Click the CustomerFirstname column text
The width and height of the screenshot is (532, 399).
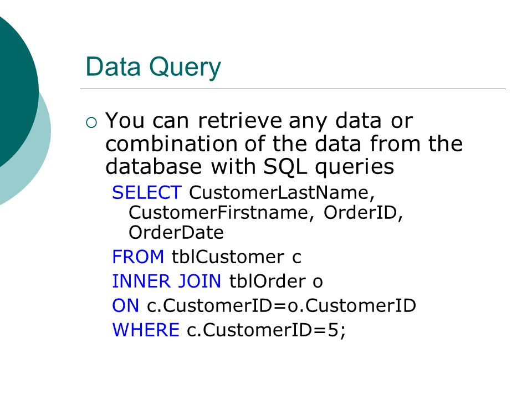coord(219,213)
